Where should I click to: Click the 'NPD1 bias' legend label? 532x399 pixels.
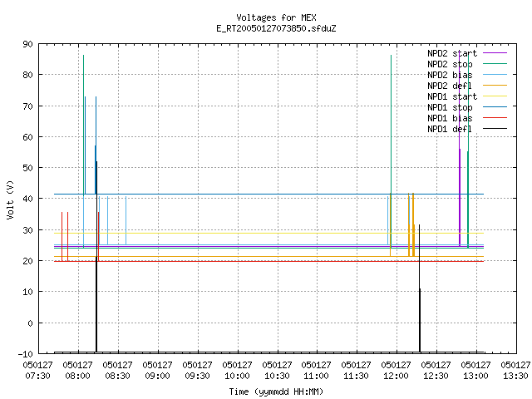(x=450, y=118)
